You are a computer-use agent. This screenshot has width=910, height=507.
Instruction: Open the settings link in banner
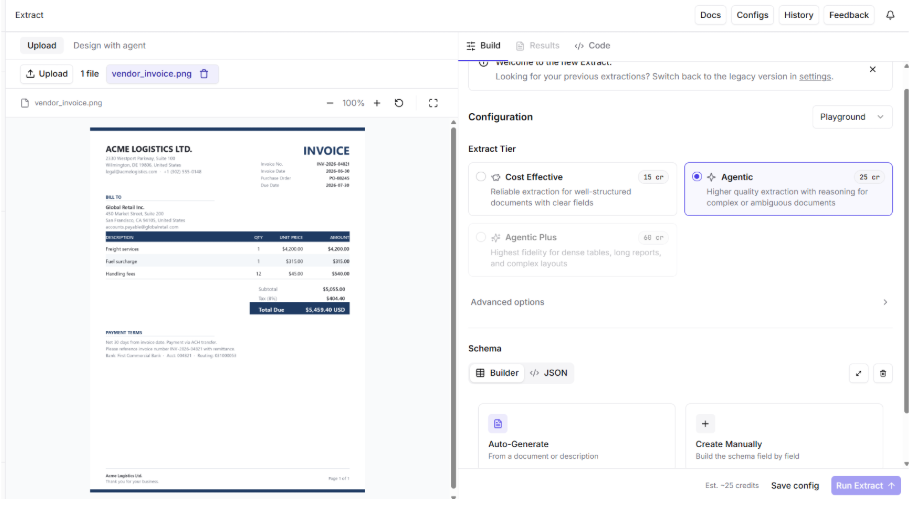click(815, 77)
